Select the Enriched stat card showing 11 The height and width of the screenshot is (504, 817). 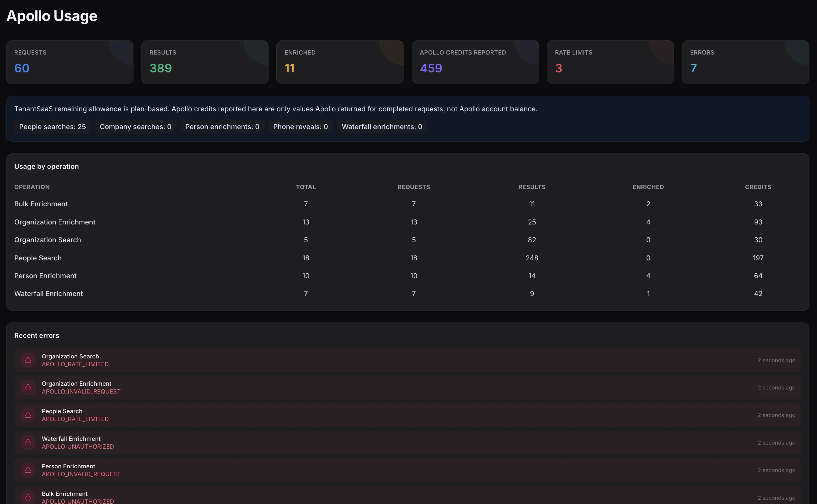click(x=340, y=62)
